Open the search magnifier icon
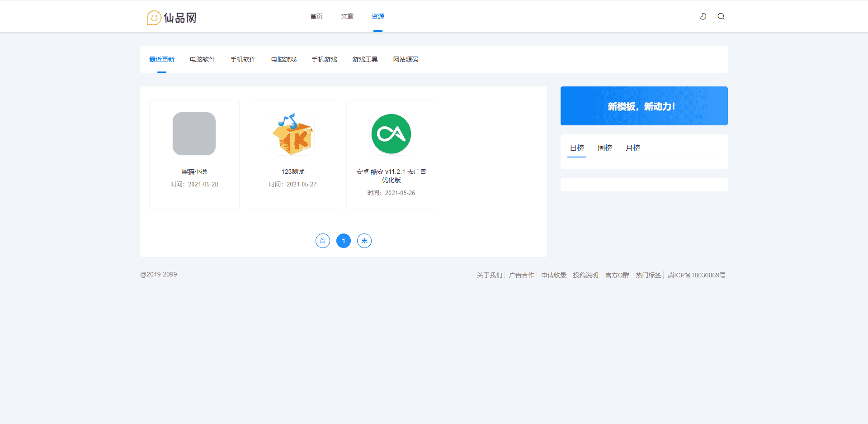The image size is (868, 424). coord(721,16)
